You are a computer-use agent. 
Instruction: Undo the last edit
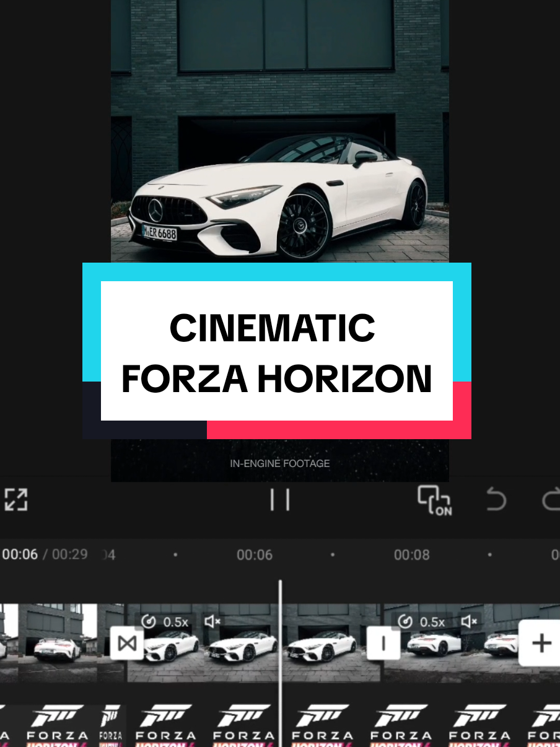tap(496, 500)
